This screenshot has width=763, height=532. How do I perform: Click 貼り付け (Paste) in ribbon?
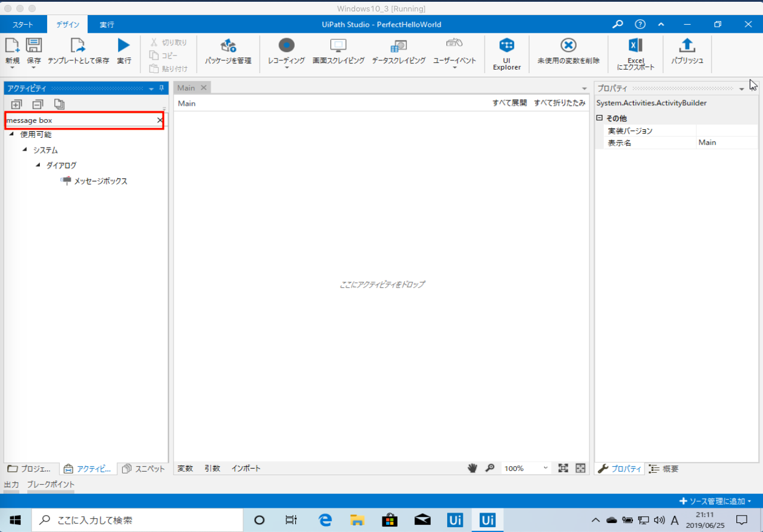(x=168, y=68)
